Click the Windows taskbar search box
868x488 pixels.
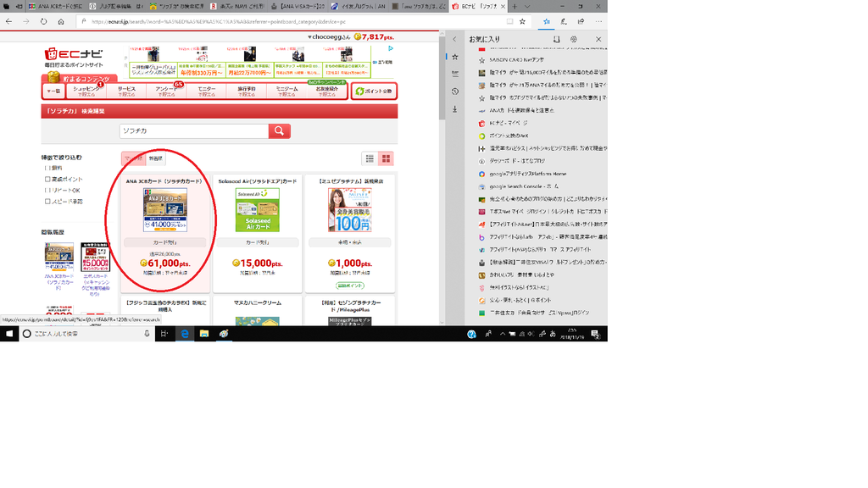(x=87, y=334)
